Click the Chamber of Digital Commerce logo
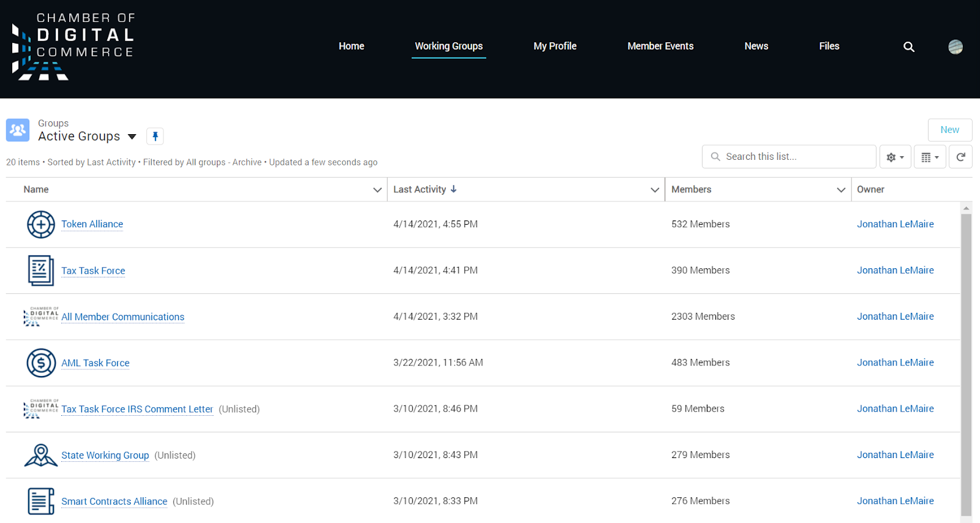This screenshot has width=980, height=523. pyautogui.click(x=73, y=47)
